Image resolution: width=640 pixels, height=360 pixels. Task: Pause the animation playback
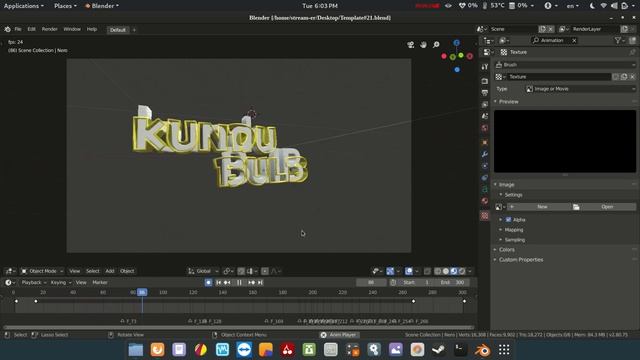point(240,282)
